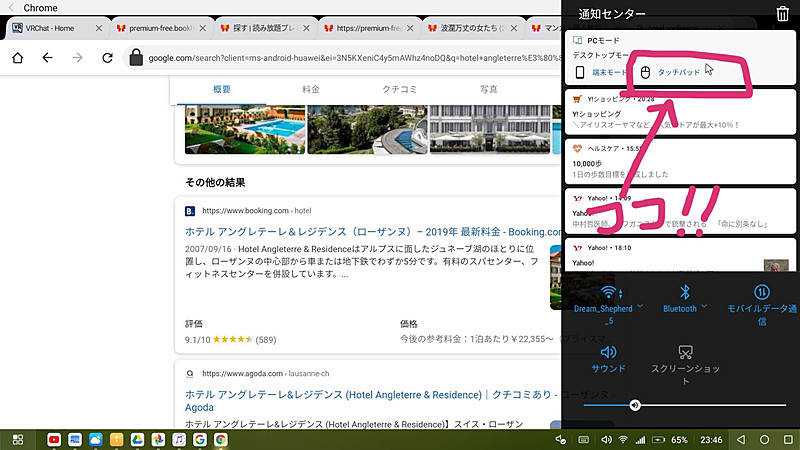This screenshot has height=450, width=800.
Task: Open Chrome from the taskbar
Action: (x=221, y=440)
